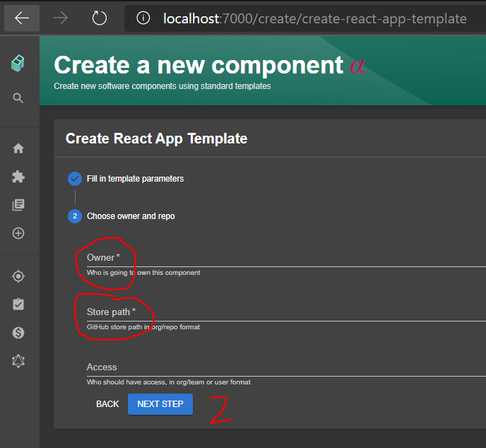Click 'Create a new component' page title
This screenshot has height=448, width=486.
click(198, 66)
